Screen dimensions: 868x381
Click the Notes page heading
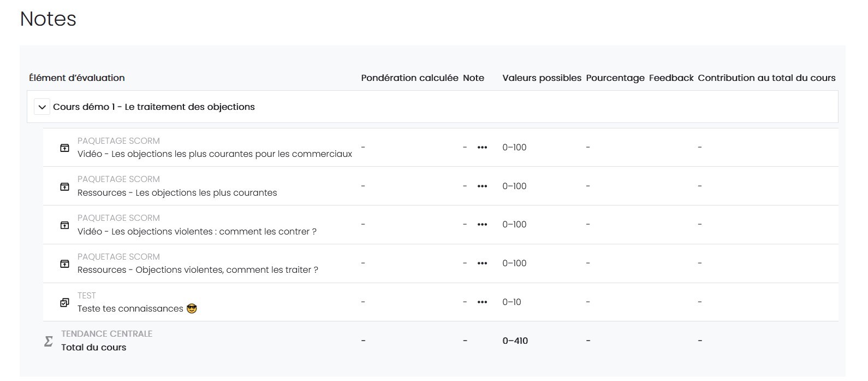(48, 19)
